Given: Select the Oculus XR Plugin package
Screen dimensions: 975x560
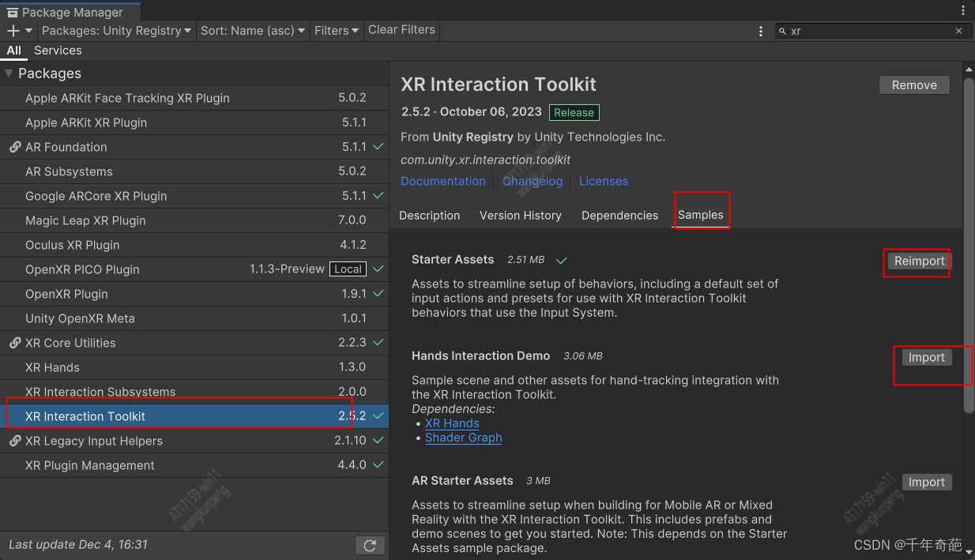Looking at the screenshot, I should 194,245.
